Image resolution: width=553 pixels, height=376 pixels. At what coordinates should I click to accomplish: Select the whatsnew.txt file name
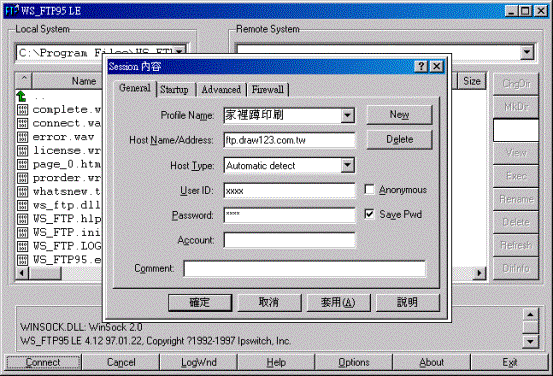click(x=66, y=192)
